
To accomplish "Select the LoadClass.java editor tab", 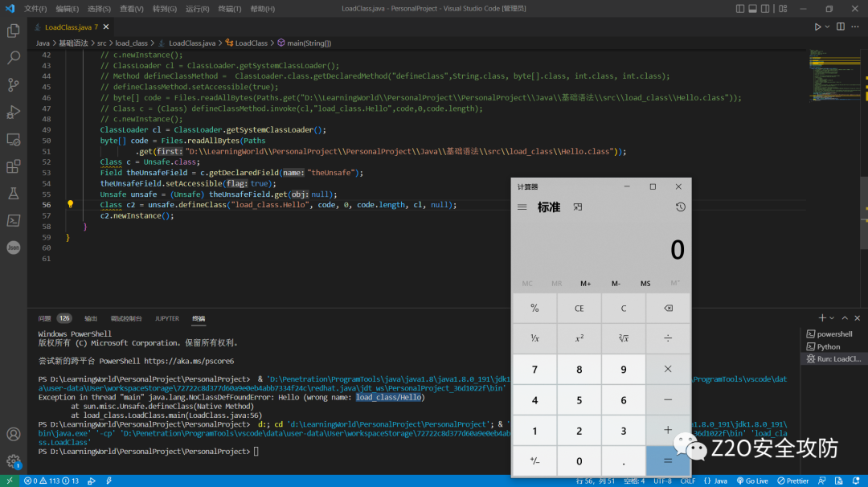I will click(x=71, y=27).
